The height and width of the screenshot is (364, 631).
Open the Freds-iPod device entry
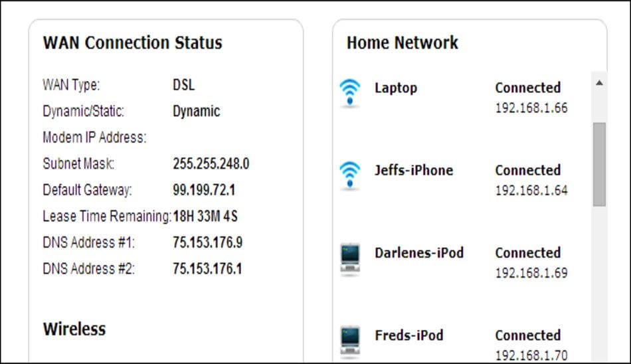point(409,335)
